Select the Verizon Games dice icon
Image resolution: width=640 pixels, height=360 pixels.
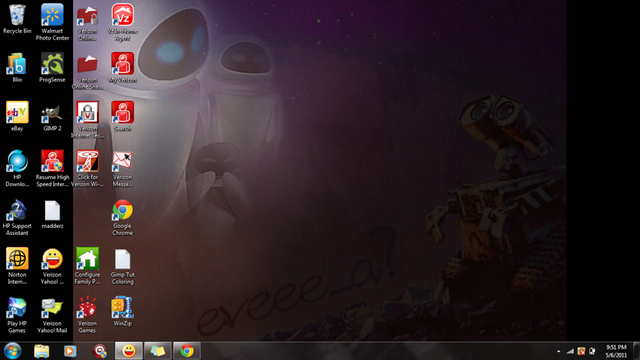coord(87,308)
